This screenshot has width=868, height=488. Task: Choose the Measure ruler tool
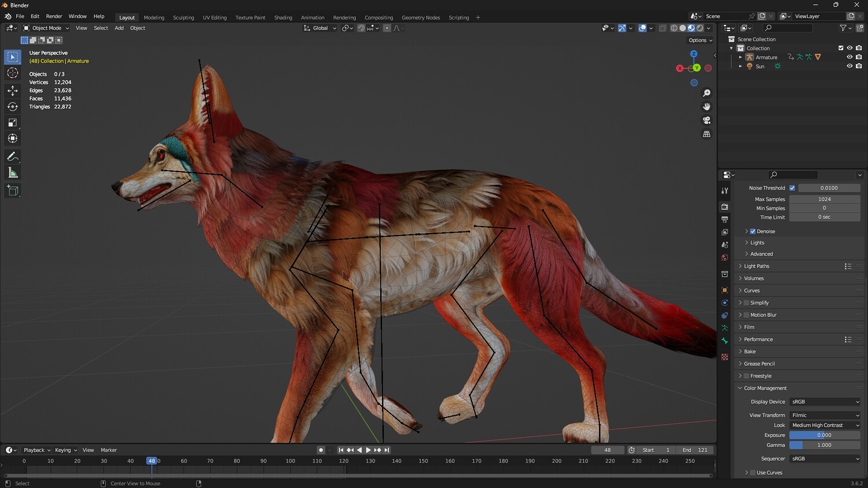coord(12,173)
